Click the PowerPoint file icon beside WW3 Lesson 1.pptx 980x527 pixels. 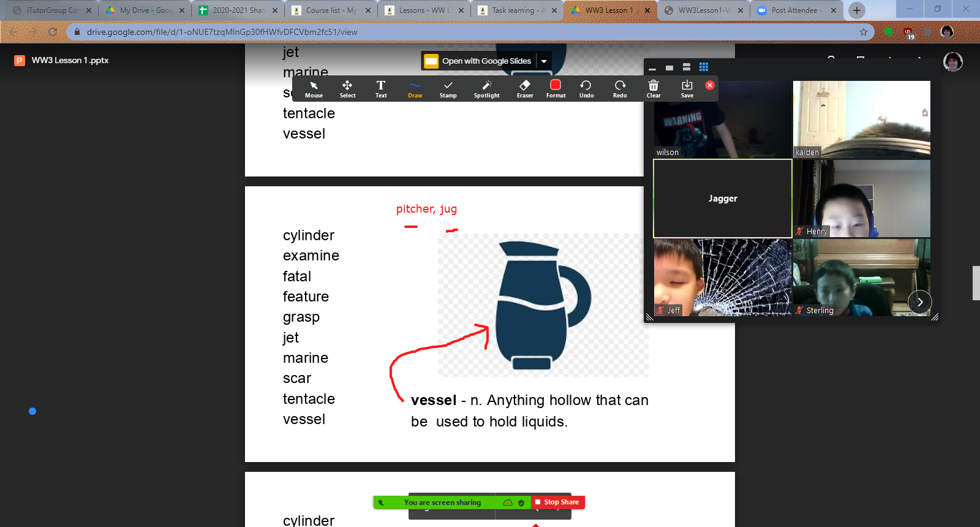pos(20,60)
